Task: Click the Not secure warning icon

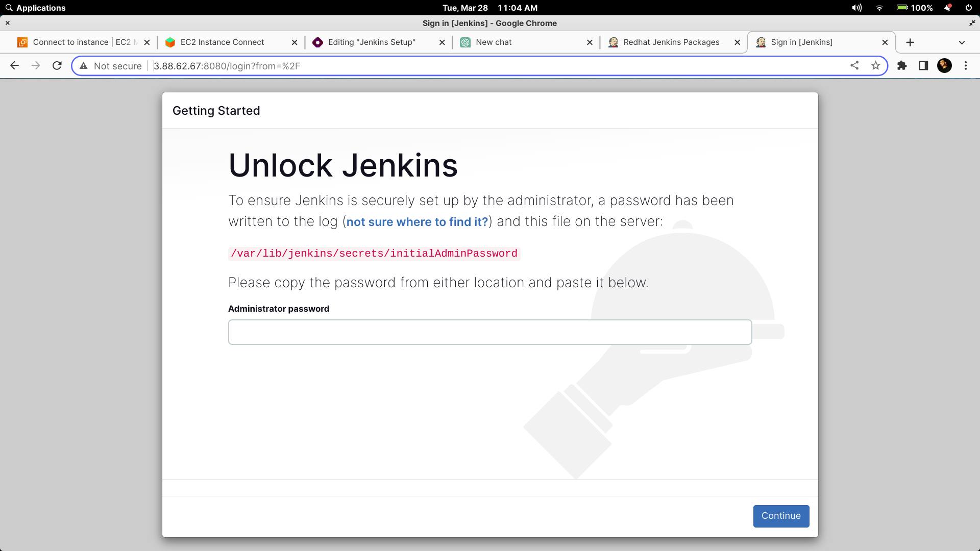Action: (84, 66)
